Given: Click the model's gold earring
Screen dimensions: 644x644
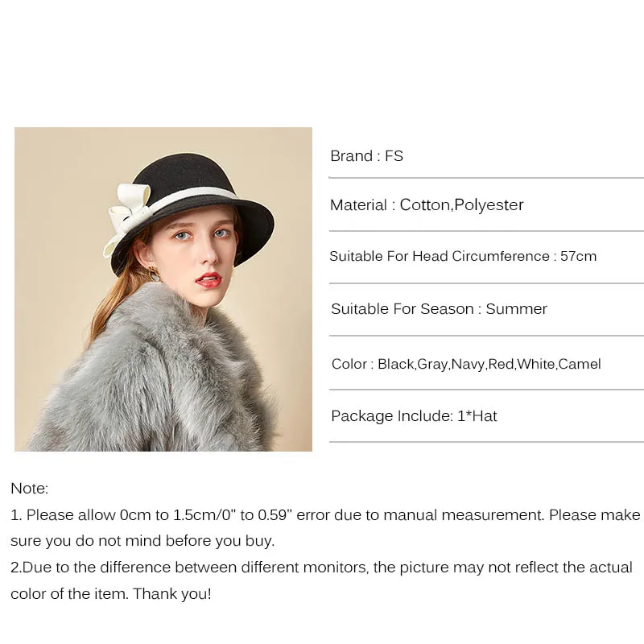Looking at the screenshot, I should click(x=153, y=273).
